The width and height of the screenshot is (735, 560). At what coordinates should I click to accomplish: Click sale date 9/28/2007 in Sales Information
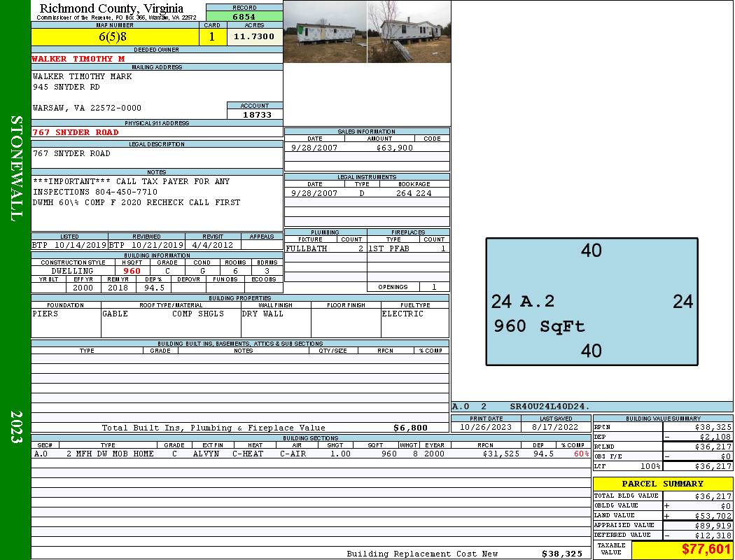pos(314,148)
